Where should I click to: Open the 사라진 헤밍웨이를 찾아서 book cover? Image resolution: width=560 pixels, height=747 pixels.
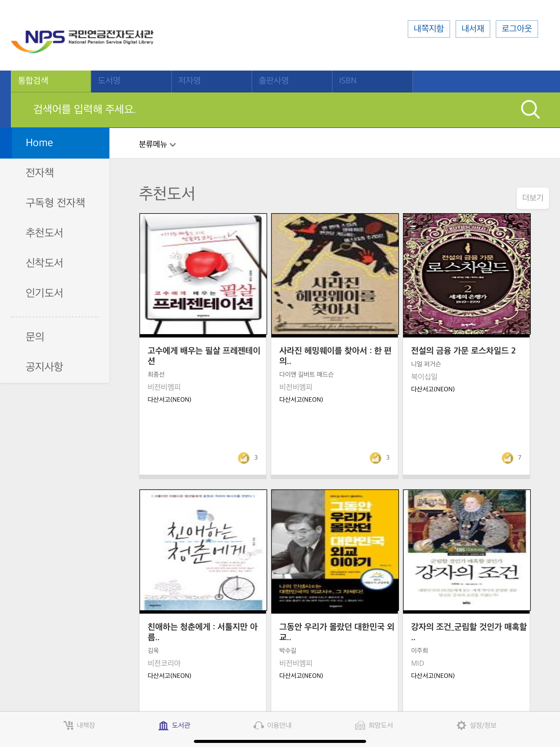pyautogui.click(x=335, y=274)
